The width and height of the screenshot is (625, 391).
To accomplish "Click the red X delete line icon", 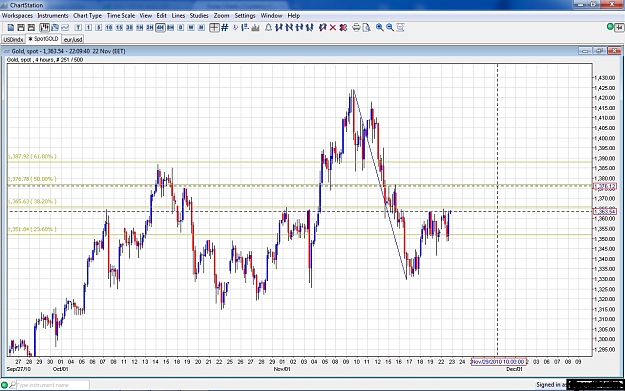I will [x=333, y=28].
